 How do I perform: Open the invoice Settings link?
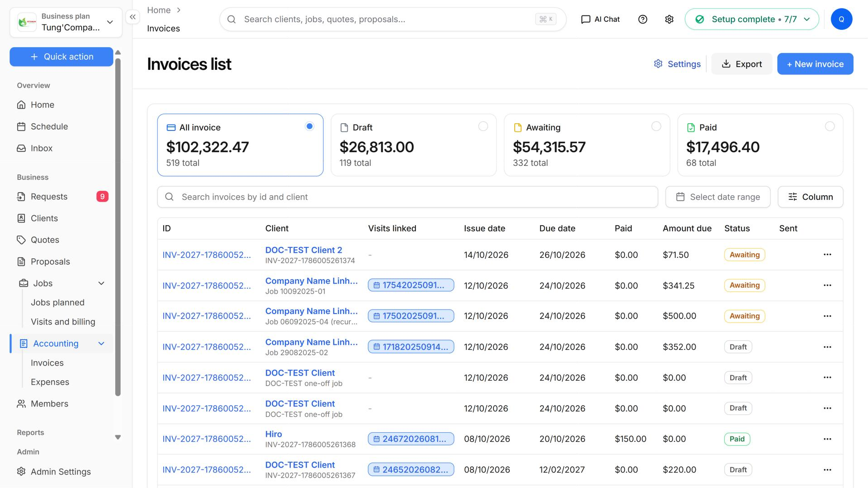point(677,64)
